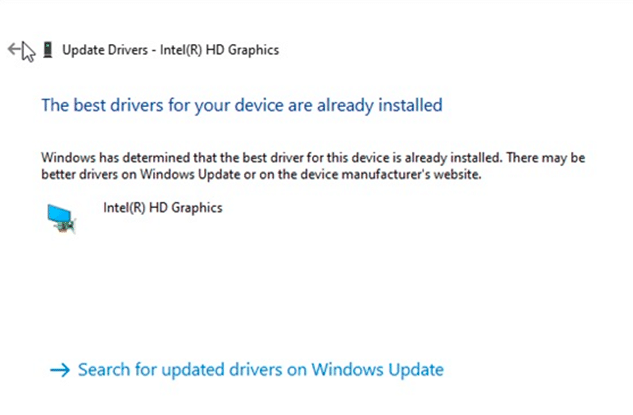This screenshot has height=415, width=633.
Task: Click "The best drivers" at the heading start
Action: (x=102, y=105)
